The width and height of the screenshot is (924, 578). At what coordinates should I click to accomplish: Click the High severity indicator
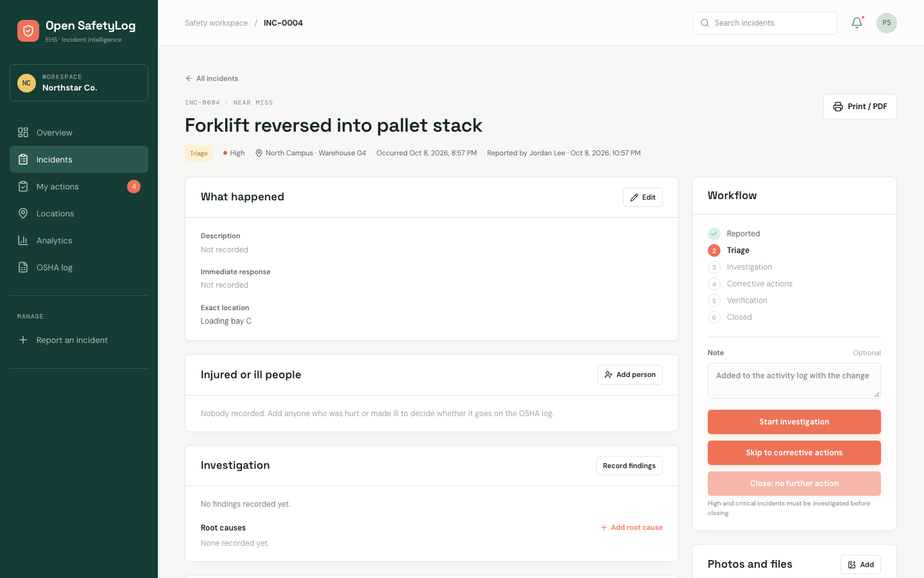pyautogui.click(x=234, y=153)
